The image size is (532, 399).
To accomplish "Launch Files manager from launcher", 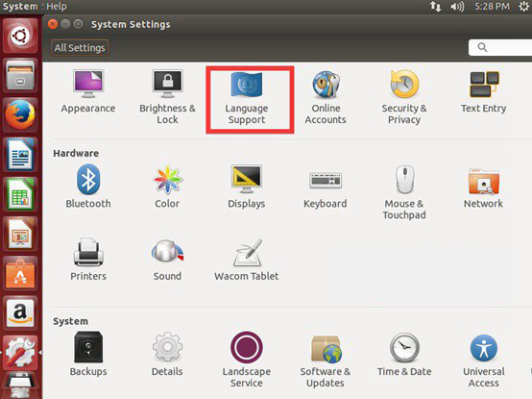I will (20, 75).
